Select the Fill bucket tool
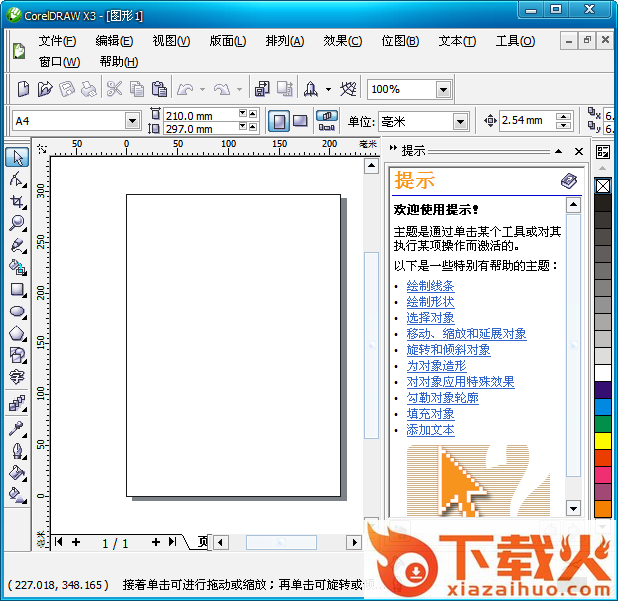 click(17, 473)
